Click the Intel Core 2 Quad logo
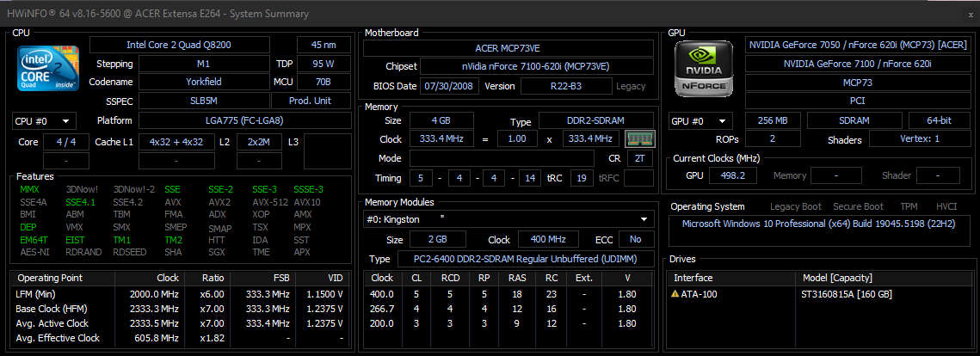 pos(48,67)
